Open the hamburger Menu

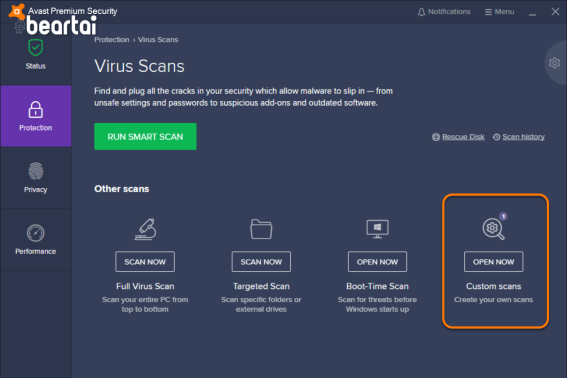499,12
